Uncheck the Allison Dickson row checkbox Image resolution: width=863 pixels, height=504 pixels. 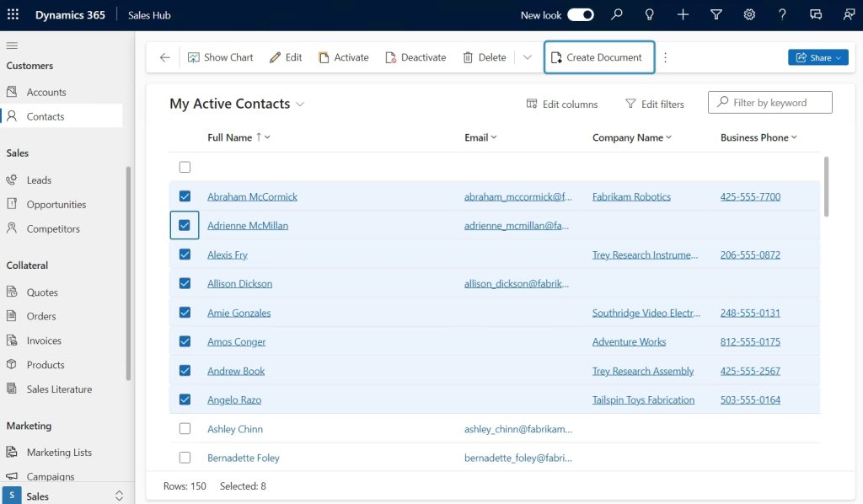(185, 283)
